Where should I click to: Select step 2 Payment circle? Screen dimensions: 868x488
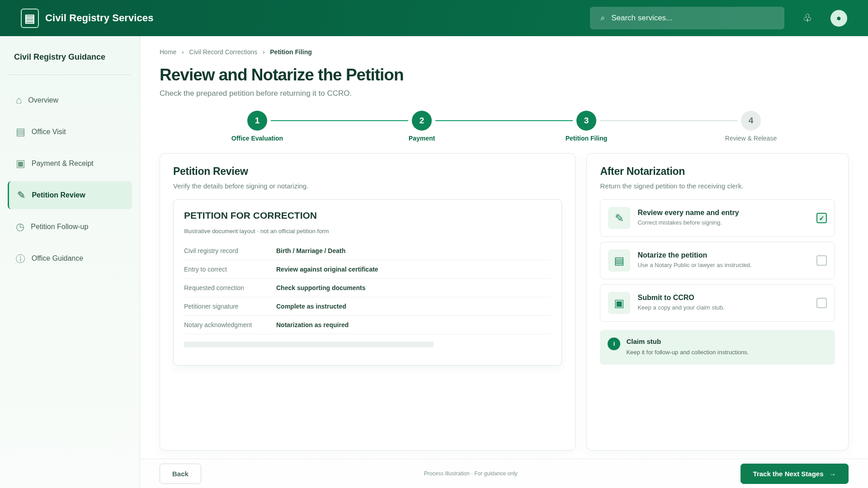tap(422, 121)
